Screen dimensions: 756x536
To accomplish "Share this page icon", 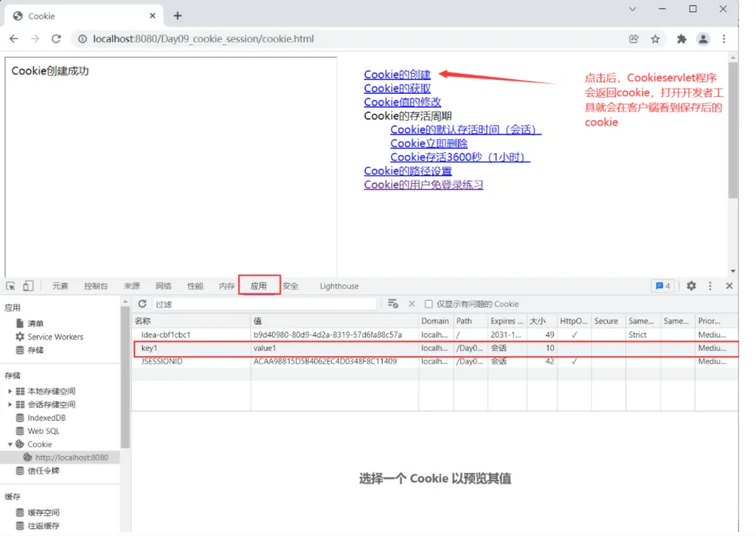I will (634, 39).
